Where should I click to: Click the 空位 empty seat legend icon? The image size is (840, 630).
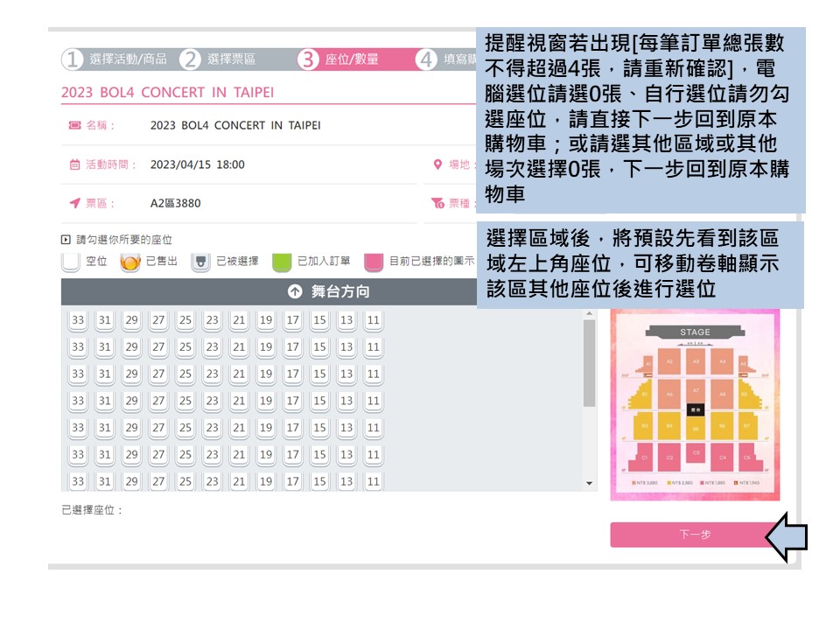pyautogui.click(x=71, y=262)
